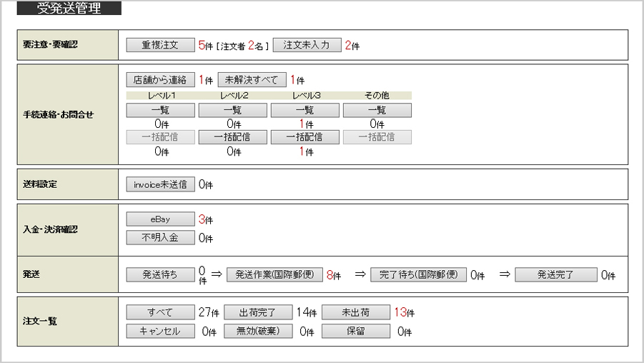644x363 pixels.
Task: Open 発送完了 shipped list
Action: (x=555, y=274)
